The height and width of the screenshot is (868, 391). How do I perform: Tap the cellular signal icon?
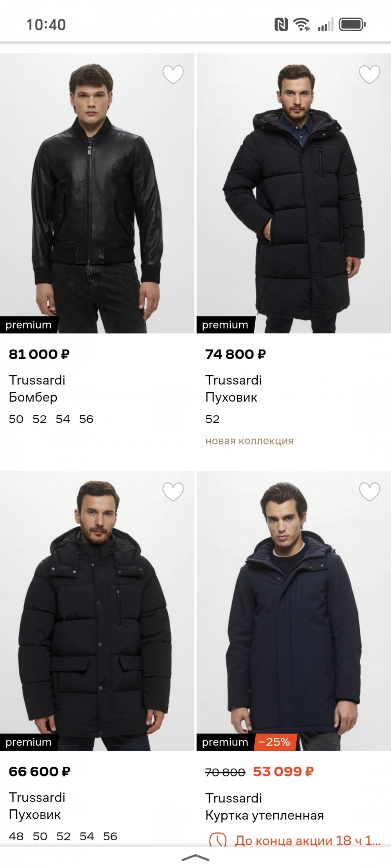click(325, 23)
